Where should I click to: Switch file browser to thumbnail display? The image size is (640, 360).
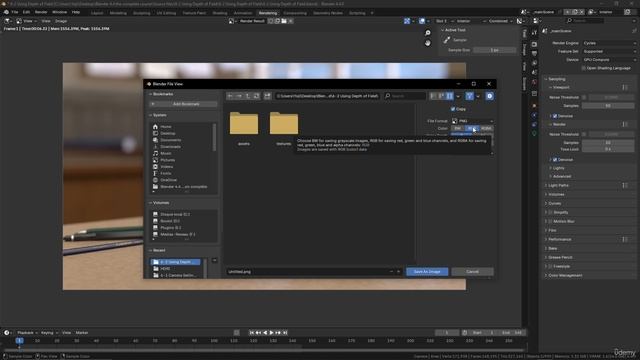(x=449, y=96)
